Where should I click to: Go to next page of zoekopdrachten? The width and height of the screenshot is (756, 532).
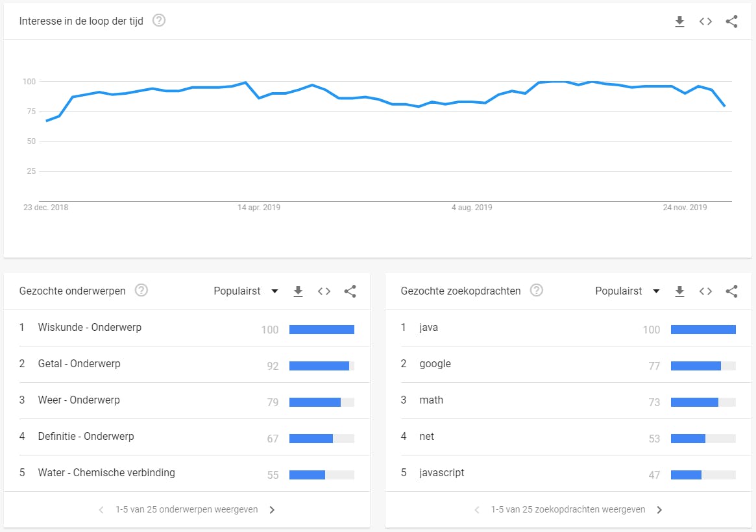coord(659,510)
